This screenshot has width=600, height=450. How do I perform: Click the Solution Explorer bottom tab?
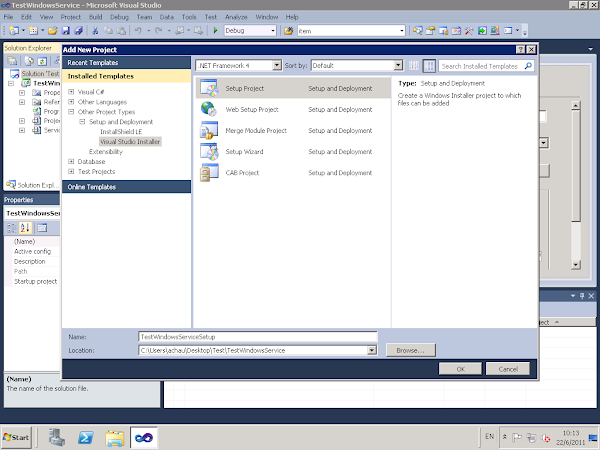coord(32,185)
